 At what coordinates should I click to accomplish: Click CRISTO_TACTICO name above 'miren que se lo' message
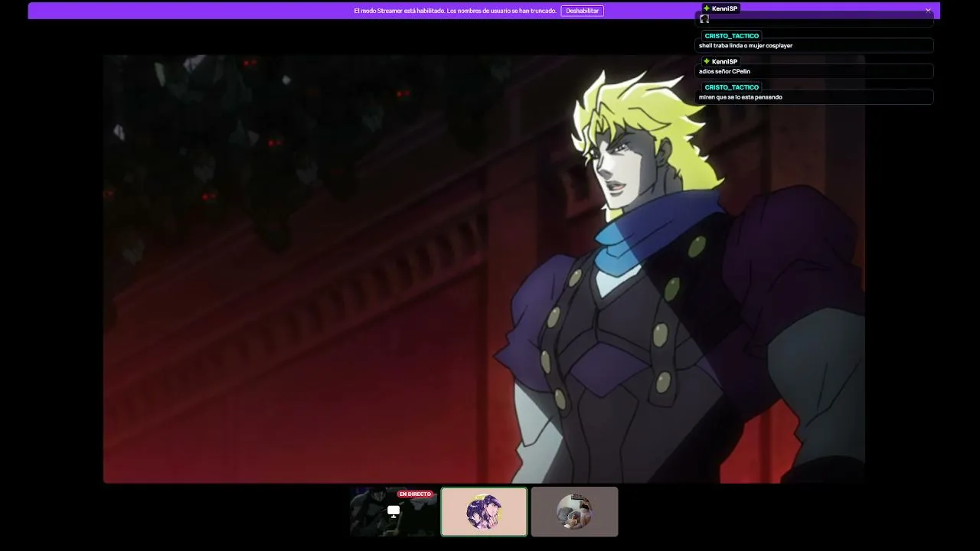pos(731,87)
